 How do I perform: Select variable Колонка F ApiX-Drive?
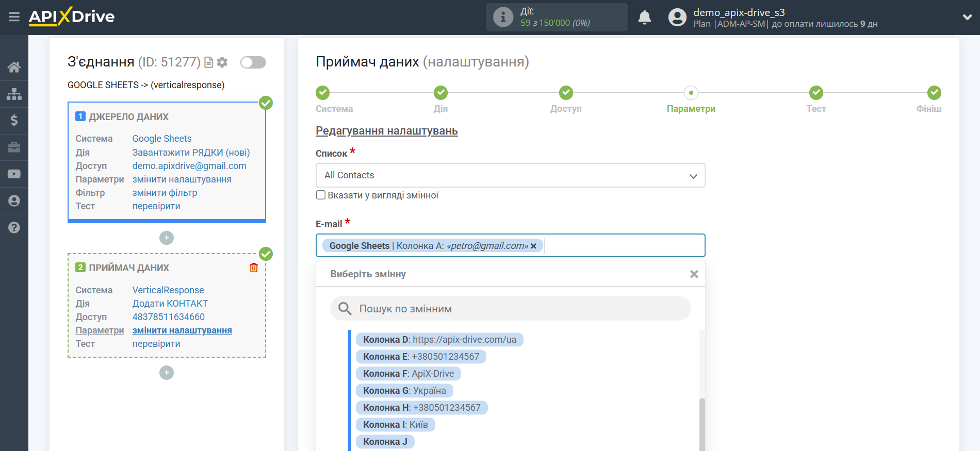409,374
